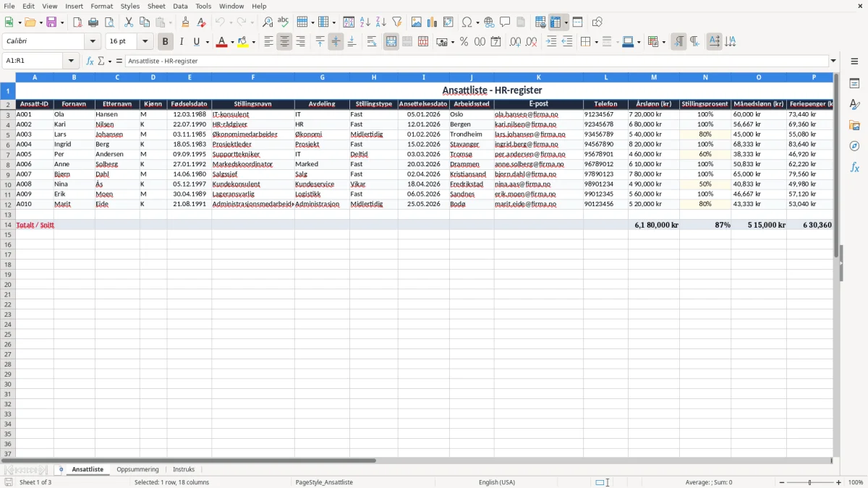Open the Font Size dropdown
This screenshot has width=868, height=488.
[x=145, y=42]
